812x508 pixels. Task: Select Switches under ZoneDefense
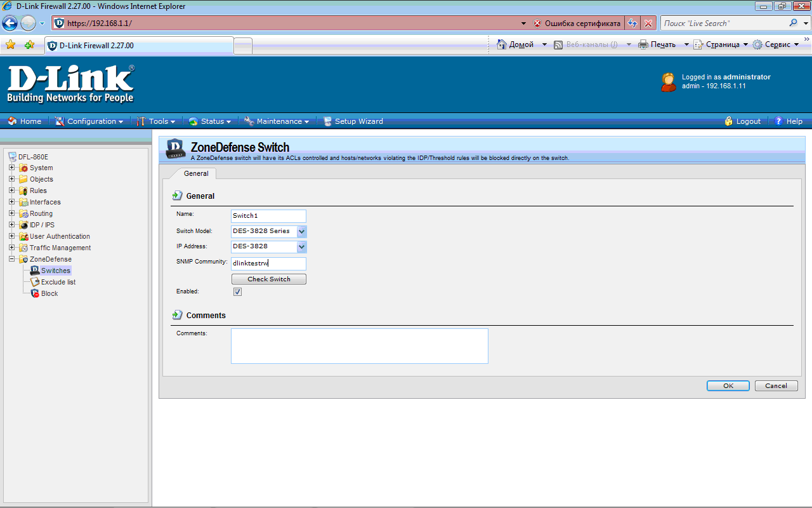tap(55, 271)
